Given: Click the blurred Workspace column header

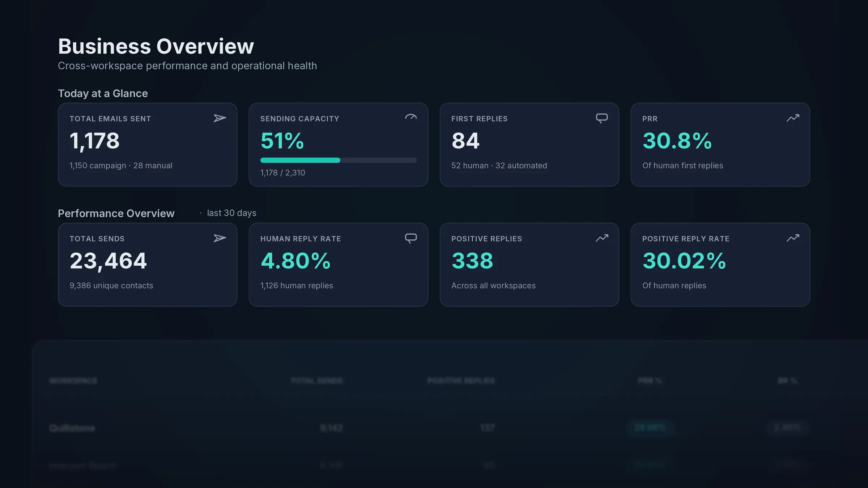Looking at the screenshot, I should point(73,381).
